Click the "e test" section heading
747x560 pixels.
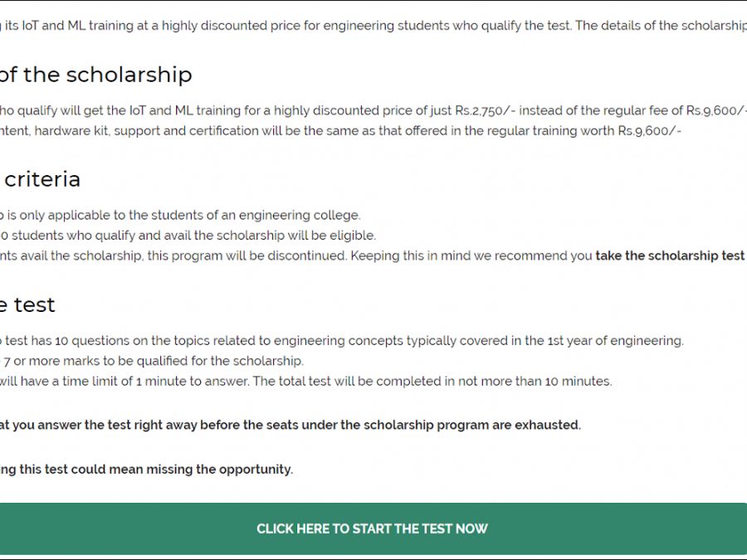27,304
